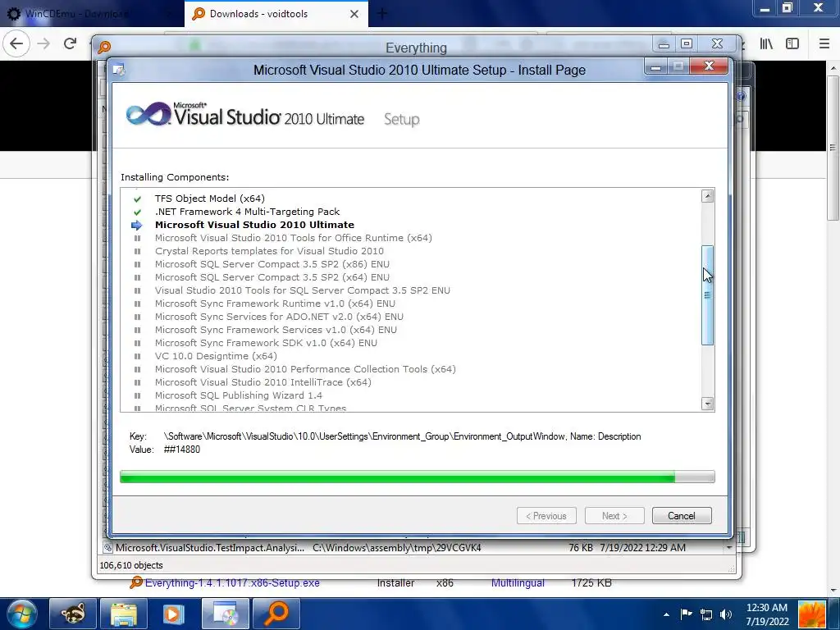Open the Everything-1.4.1.1017.x86-Setup.exe download link
Screen dimensions: 840x630
pyautogui.click(x=232, y=583)
